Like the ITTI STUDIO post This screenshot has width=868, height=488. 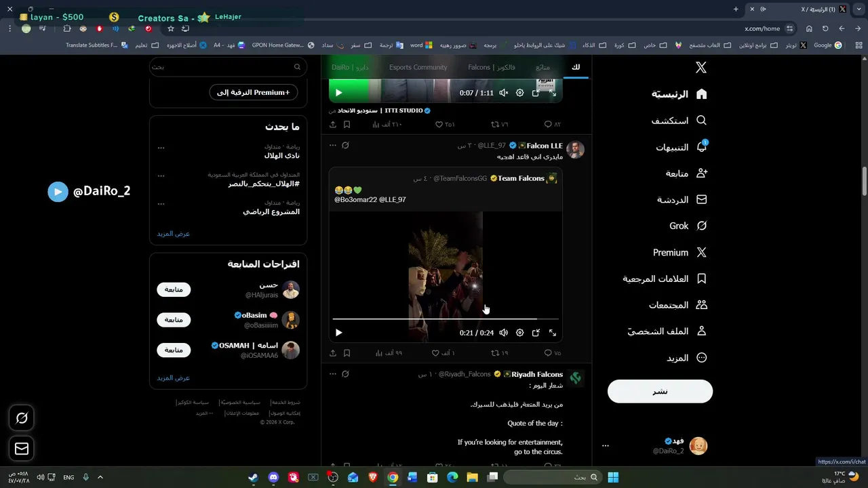click(445, 125)
